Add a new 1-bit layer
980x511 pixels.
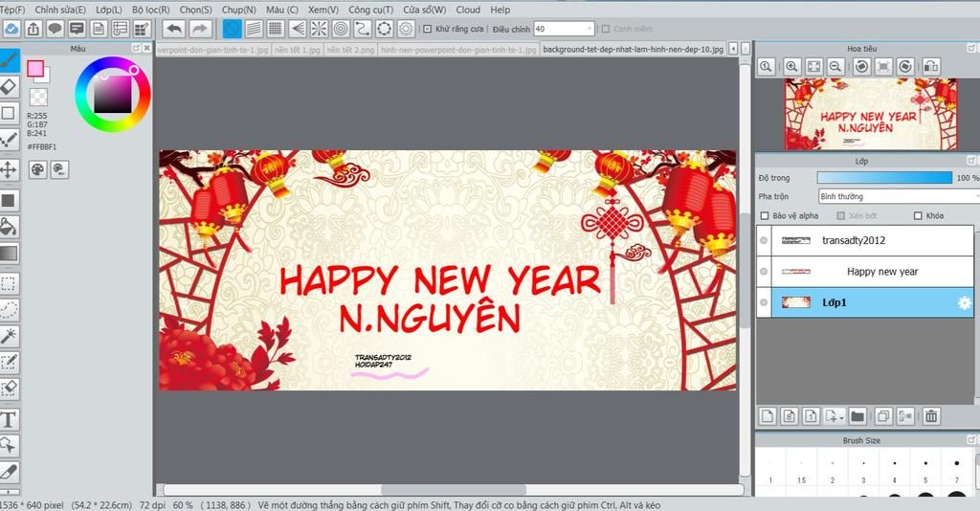812,416
